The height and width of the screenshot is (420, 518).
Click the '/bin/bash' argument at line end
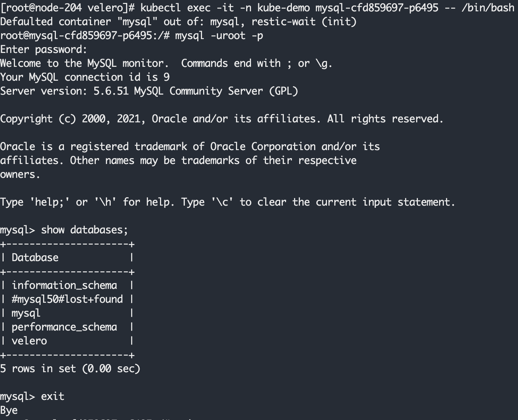click(x=488, y=8)
